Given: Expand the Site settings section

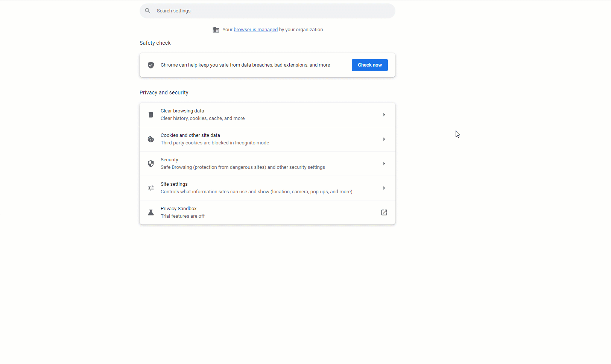Looking at the screenshot, I should pyautogui.click(x=384, y=188).
